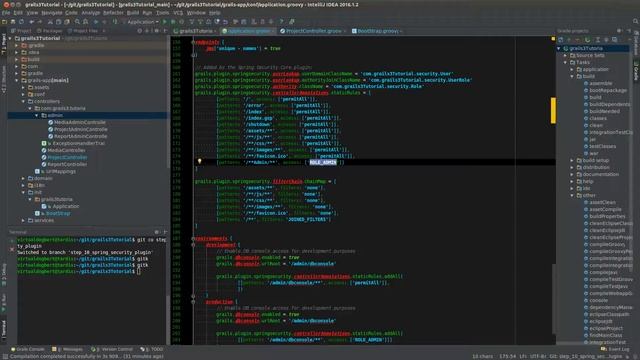Switch to ProjectController.groovy editor tab
Screen dimensions: 640x360
313,31
